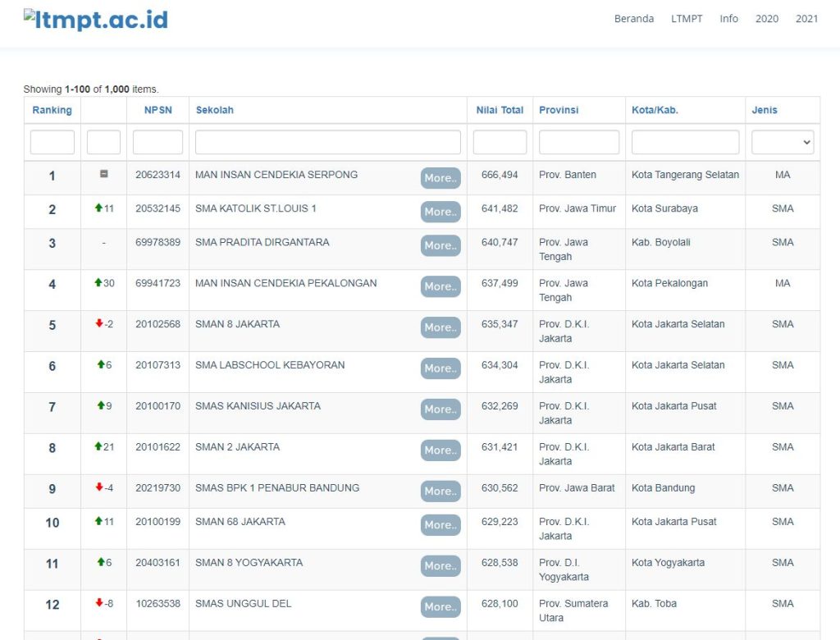Screen dimensions: 840x640
Task: Click More for MAN Insan Cendekia Pekalongan
Action: (x=441, y=286)
